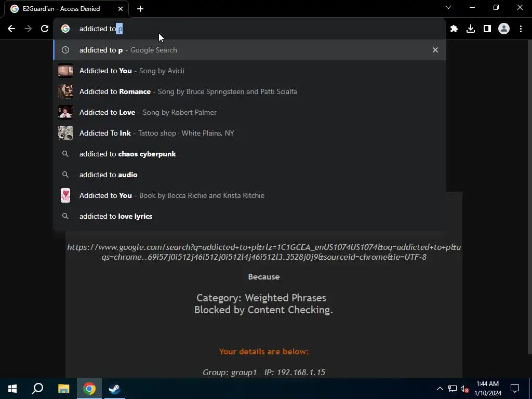Image resolution: width=532 pixels, height=399 pixels.
Task: Open the network status tray icon
Action: click(x=453, y=389)
